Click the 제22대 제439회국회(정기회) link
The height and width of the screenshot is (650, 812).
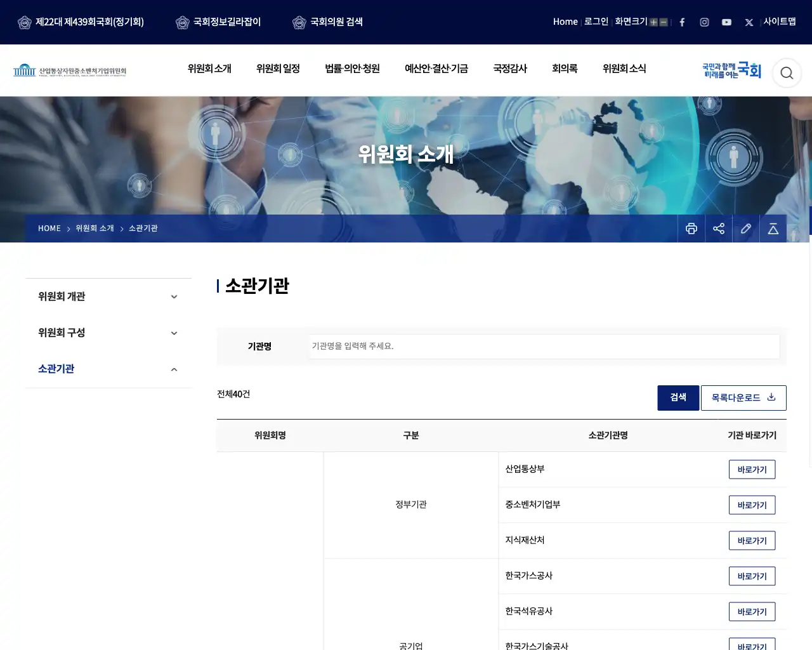tap(89, 22)
